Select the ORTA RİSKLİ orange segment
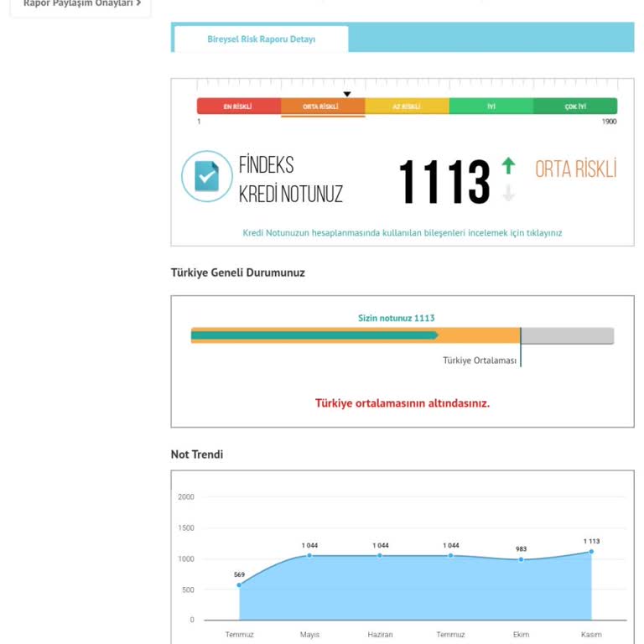 (x=323, y=106)
